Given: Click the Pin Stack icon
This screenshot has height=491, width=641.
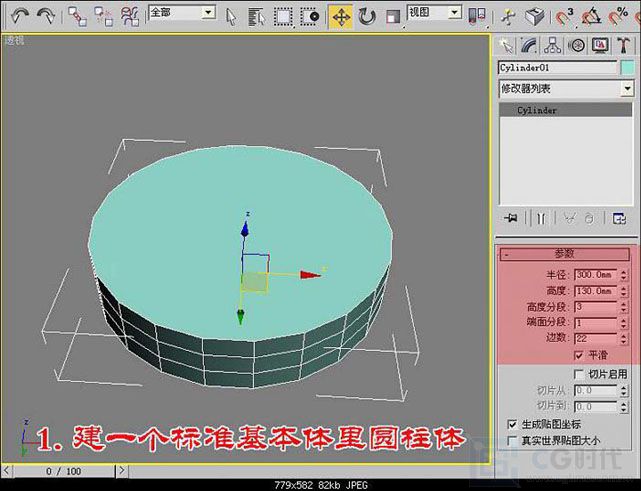Looking at the screenshot, I should [x=512, y=217].
